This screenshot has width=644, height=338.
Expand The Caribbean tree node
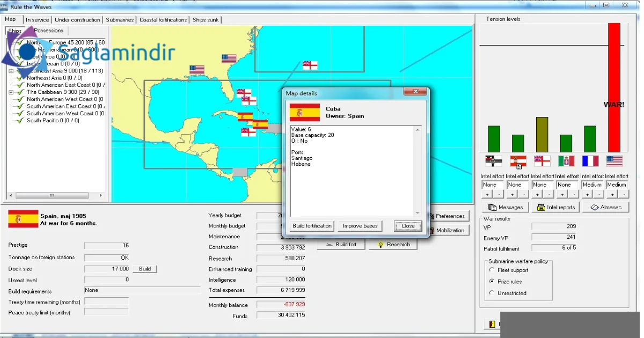11,92
